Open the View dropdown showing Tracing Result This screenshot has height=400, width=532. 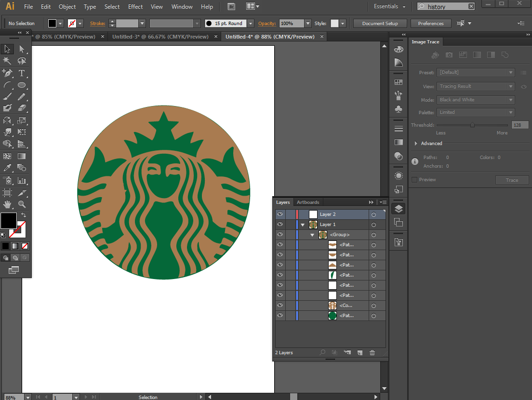476,86
